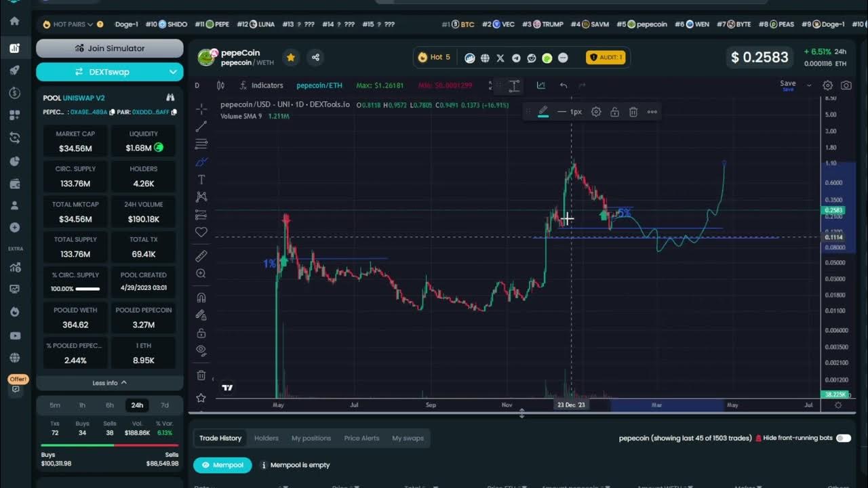Screen dimensions: 868x488
Task: Switch to the Holders tab
Action: tap(267, 438)
